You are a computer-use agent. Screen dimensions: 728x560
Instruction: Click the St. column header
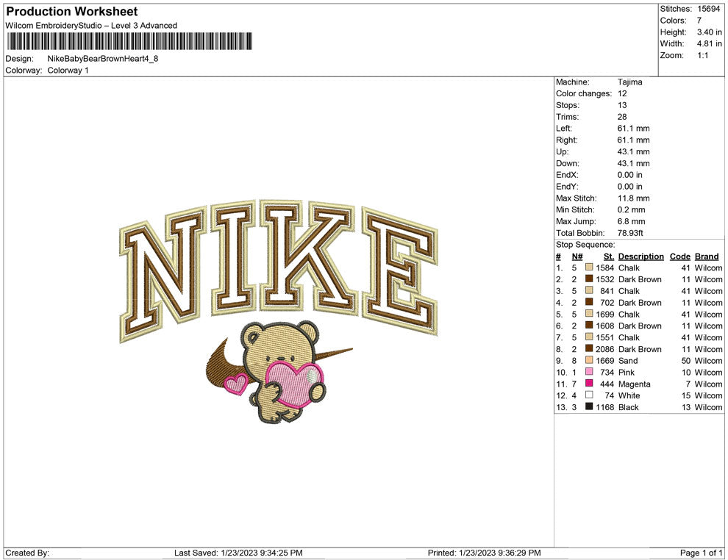(x=609, y=256)
